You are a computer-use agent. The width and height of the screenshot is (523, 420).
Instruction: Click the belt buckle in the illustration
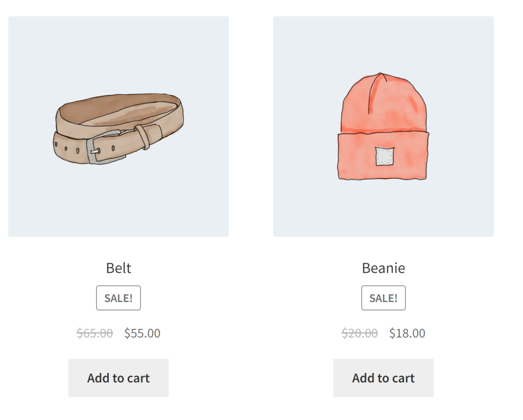(x=102, y=148)
